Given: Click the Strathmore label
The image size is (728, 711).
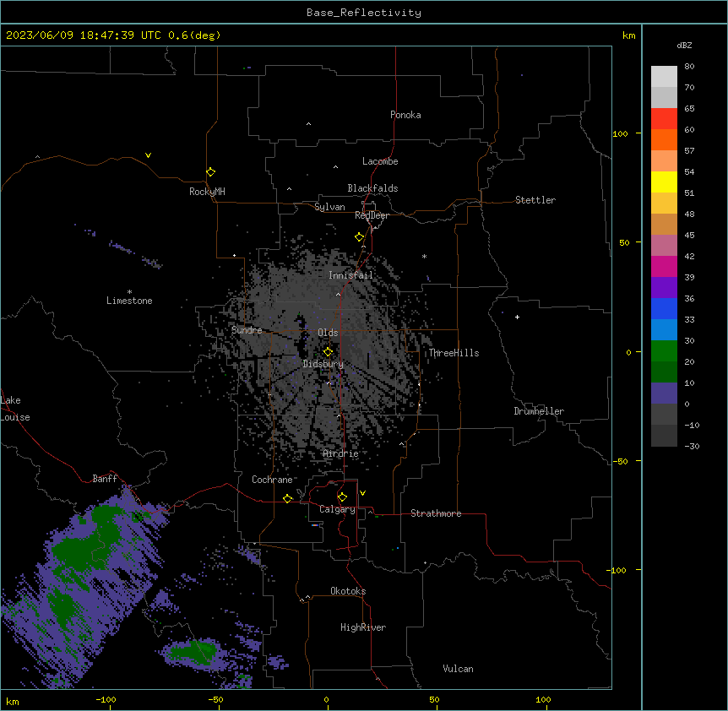Looking at the screenshot, I should tap(436, 513).
